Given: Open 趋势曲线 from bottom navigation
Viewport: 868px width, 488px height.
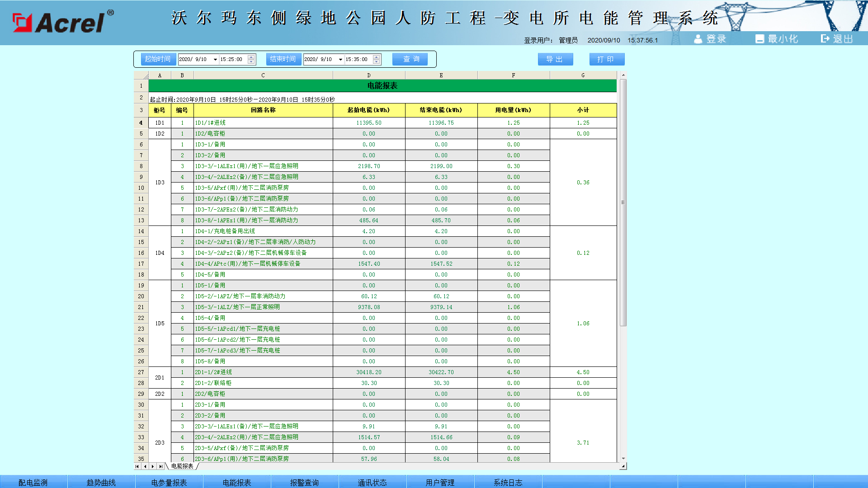Looking at the screenshot, I should point(101,482).
